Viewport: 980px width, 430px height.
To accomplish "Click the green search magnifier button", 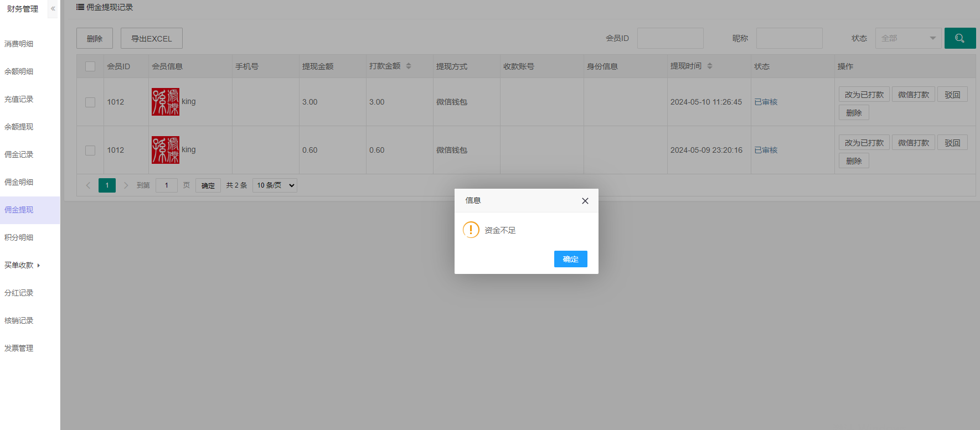I will pyautogui.click(x=960, y=38).
